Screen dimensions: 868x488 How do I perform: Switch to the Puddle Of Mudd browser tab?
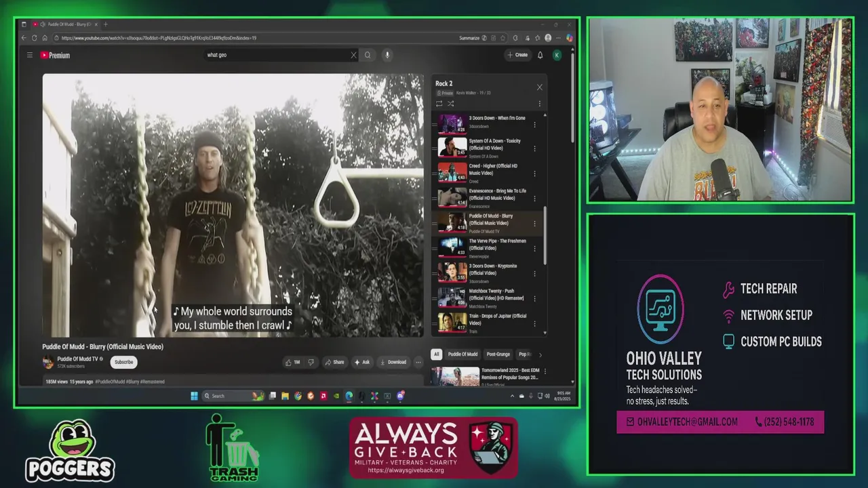(x=64, y=24)
